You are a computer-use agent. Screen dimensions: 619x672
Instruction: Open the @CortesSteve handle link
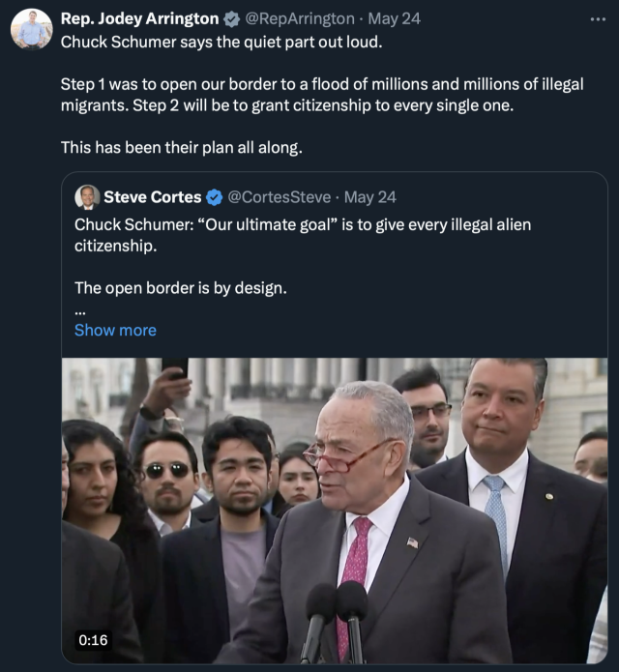pyautogui.click(x=280, y=197)
